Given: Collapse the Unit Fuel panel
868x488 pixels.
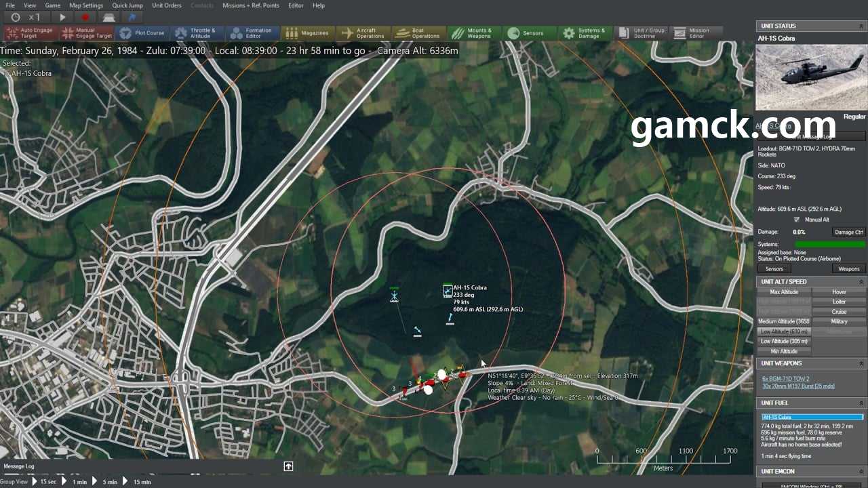Looking at the screenshot, I should click(x=862, y=403).
